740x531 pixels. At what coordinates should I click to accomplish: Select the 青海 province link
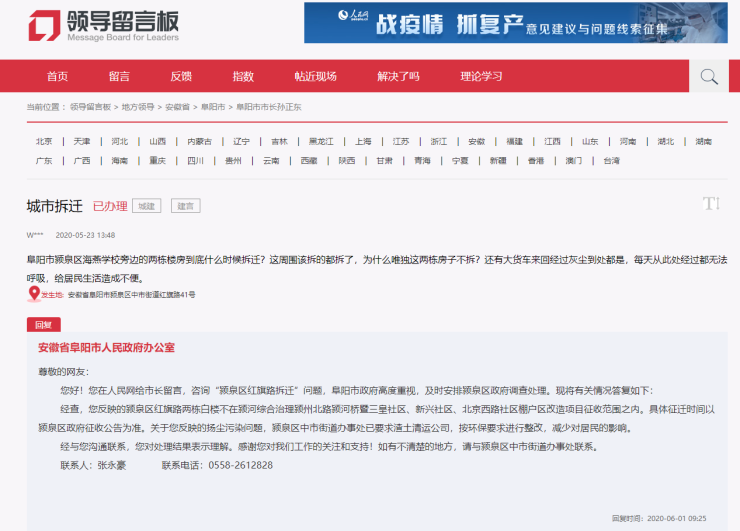pos(422,160)
